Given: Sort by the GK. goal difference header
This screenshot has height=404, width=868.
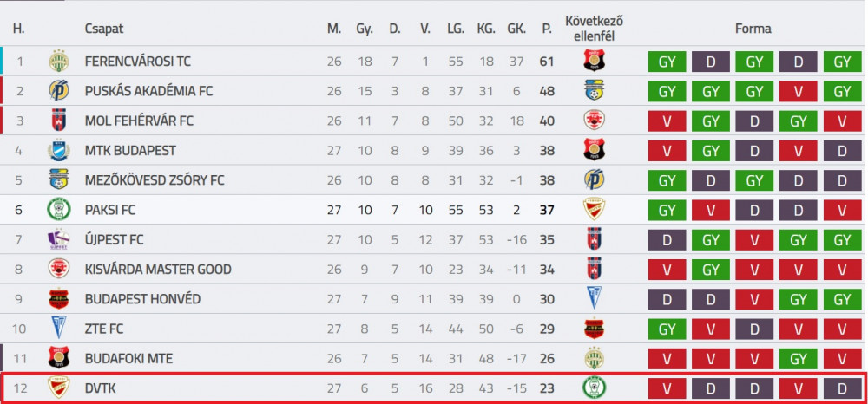Looking at the screenshot, I should pyautogui.click(x=516, y=29).
